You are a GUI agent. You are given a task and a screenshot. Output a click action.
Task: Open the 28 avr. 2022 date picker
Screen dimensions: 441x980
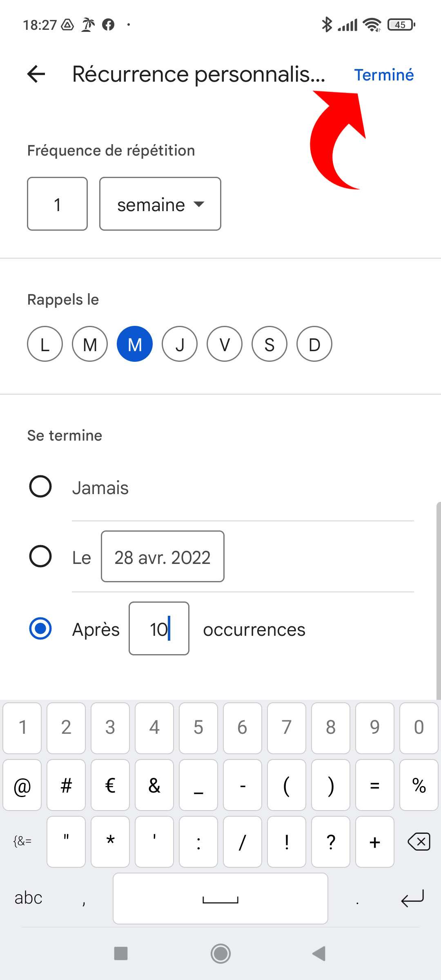coord(163,557)
